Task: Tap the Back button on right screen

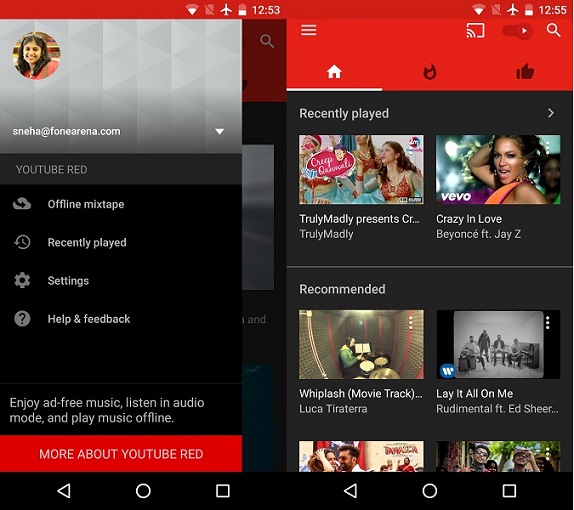Action: tap(351, 491)
